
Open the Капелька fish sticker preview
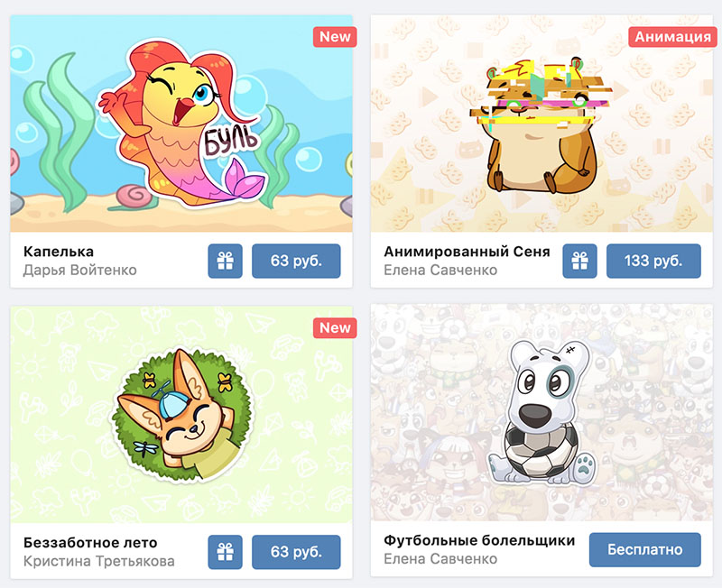[181, 124]
